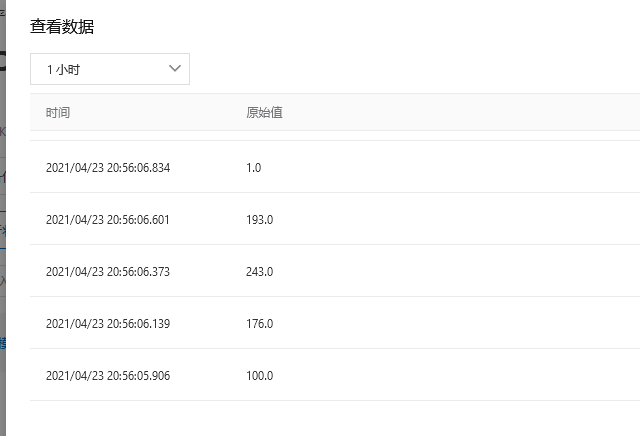Select timestamp 2021/04/23 20:56:05.906
640x436 pixels.
pos(108,376)
